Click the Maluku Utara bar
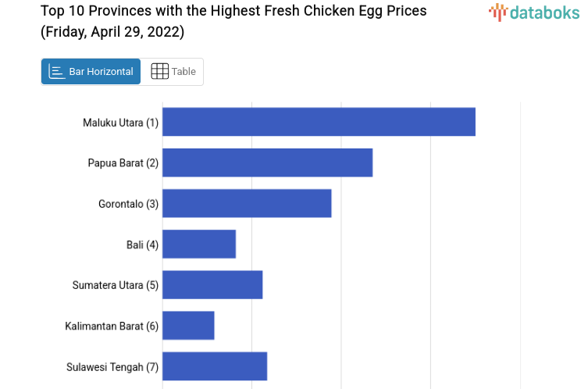Viewport: 588px width, 389px height. point(319,122)
